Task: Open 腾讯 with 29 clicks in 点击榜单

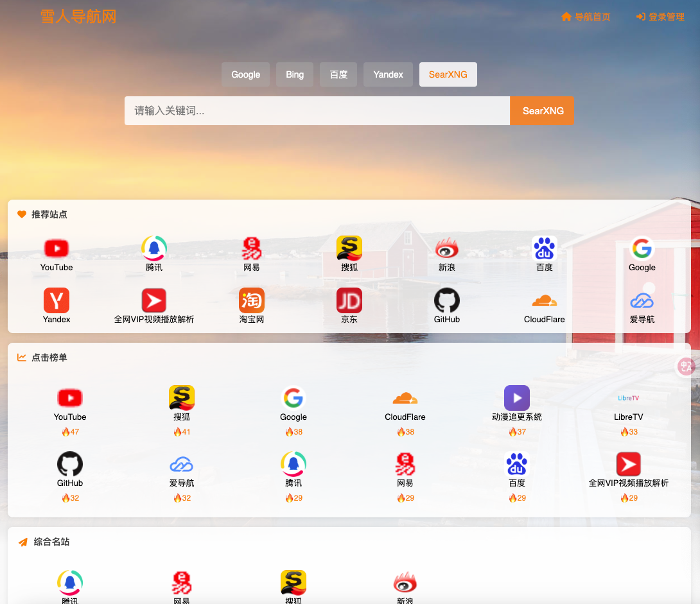Action: pos(293,464)
